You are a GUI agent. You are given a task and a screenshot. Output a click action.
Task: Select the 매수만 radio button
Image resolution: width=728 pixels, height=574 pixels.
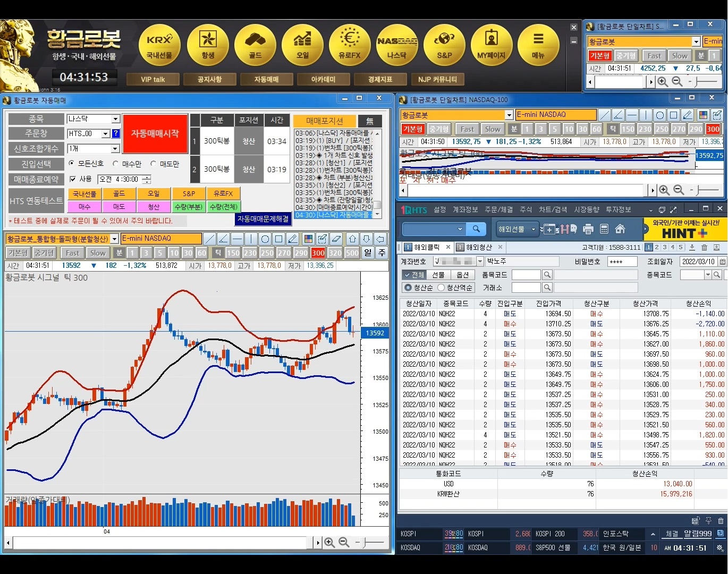coord(115,164)
